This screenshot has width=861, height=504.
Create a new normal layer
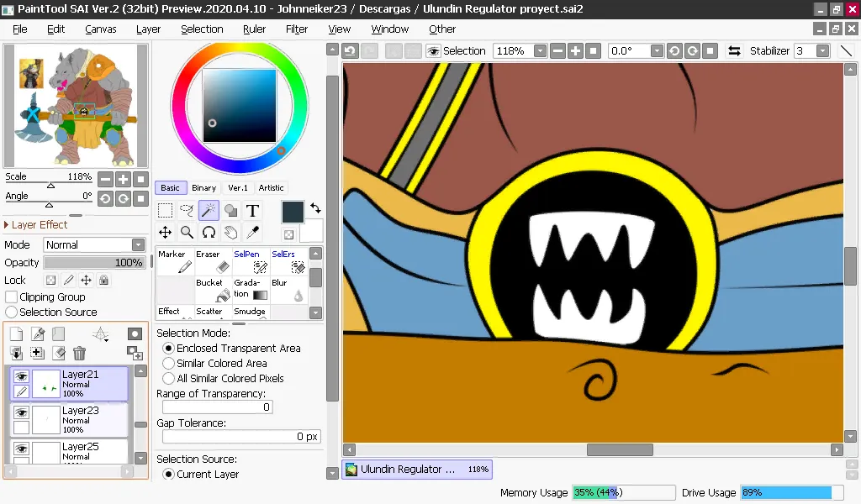click(x=17, y=334)
